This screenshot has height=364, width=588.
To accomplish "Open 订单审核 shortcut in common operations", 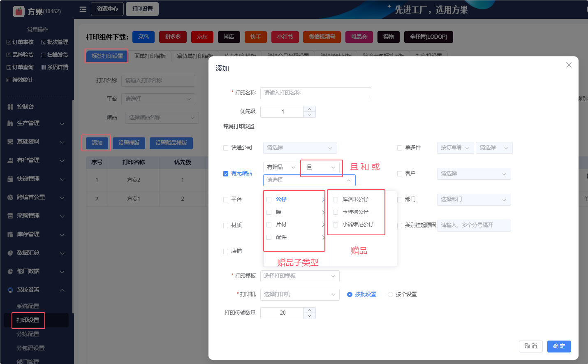I will click(x=20, y=42).
